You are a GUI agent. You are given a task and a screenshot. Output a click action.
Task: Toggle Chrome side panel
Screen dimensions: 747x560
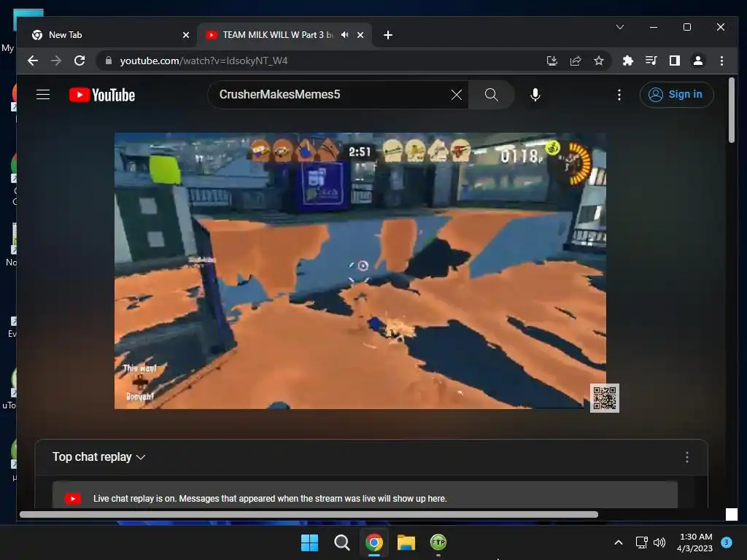coord(675,61)
